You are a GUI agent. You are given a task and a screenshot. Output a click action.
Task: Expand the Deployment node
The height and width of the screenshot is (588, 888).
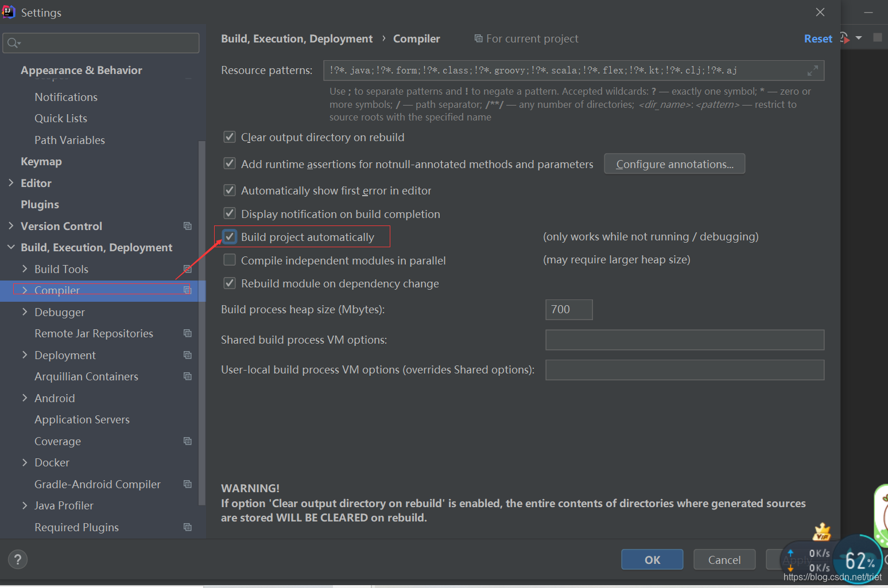pos(25,355)
